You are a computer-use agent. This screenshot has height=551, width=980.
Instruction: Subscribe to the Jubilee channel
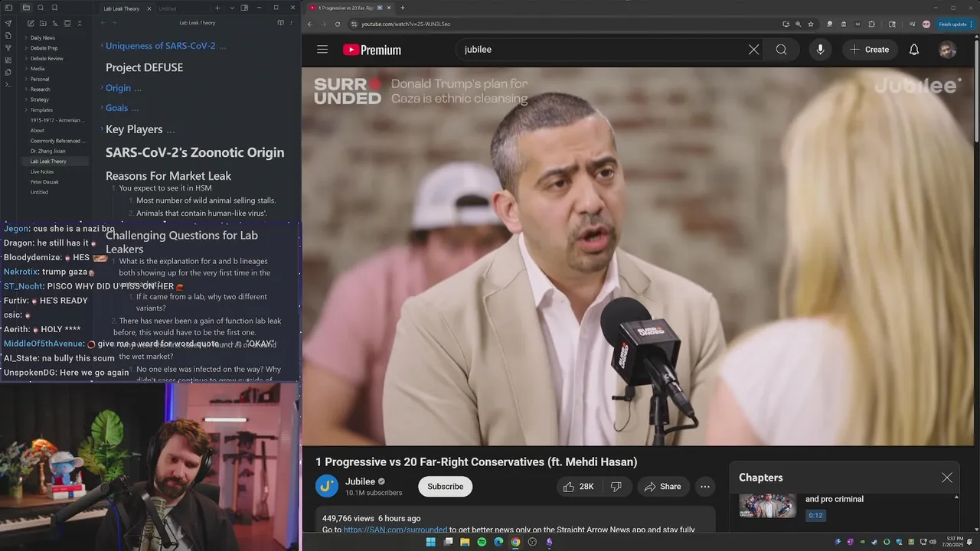[x=445, y=487]
